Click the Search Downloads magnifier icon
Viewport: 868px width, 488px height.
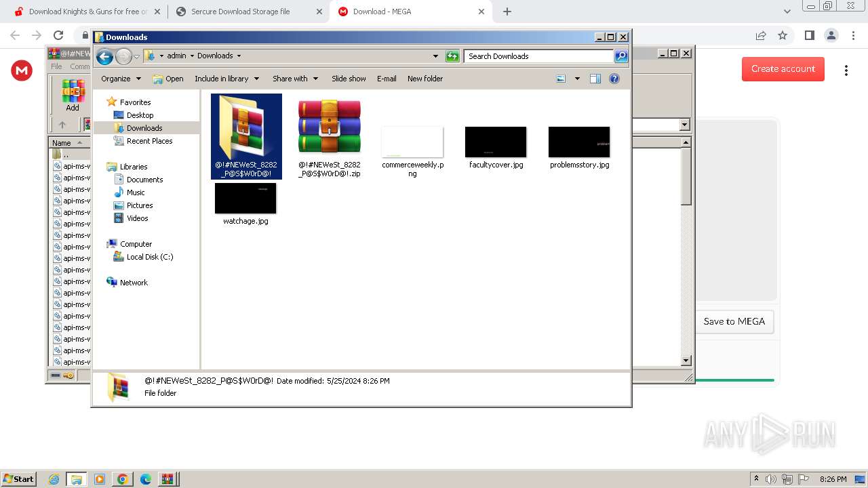[621, 56]
